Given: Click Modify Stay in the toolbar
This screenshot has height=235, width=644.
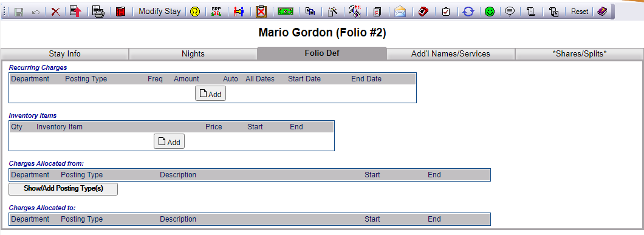Looking at the screenshot, I should [x=160, y=12].
